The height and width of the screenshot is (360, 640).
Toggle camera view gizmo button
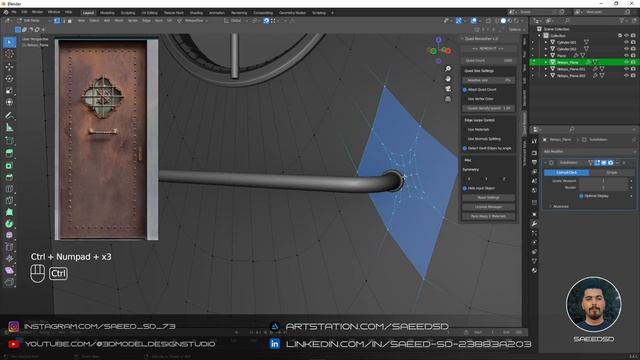(x=448, y=89)
